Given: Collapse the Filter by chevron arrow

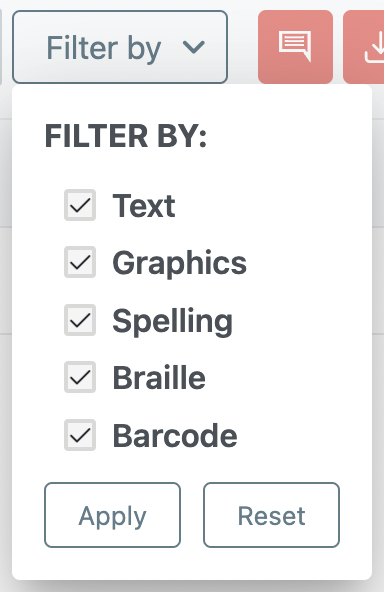Looking at the screenshot, I should (194, 47).
